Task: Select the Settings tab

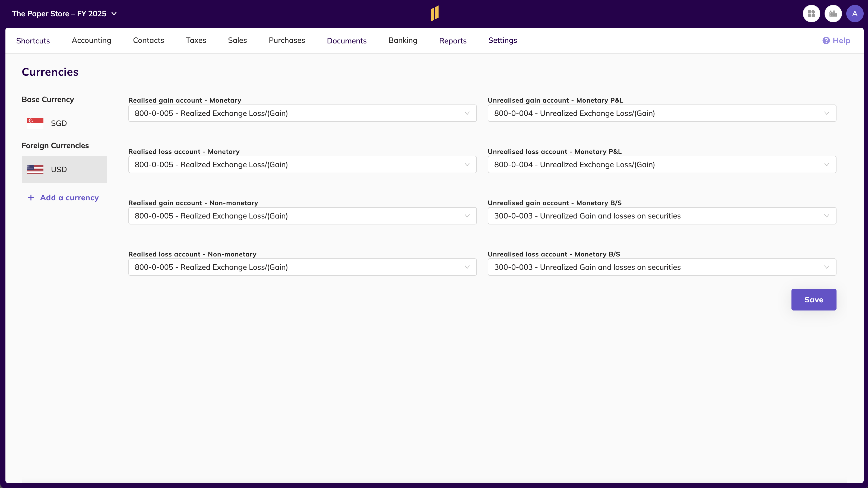Action: coord(502,40)
